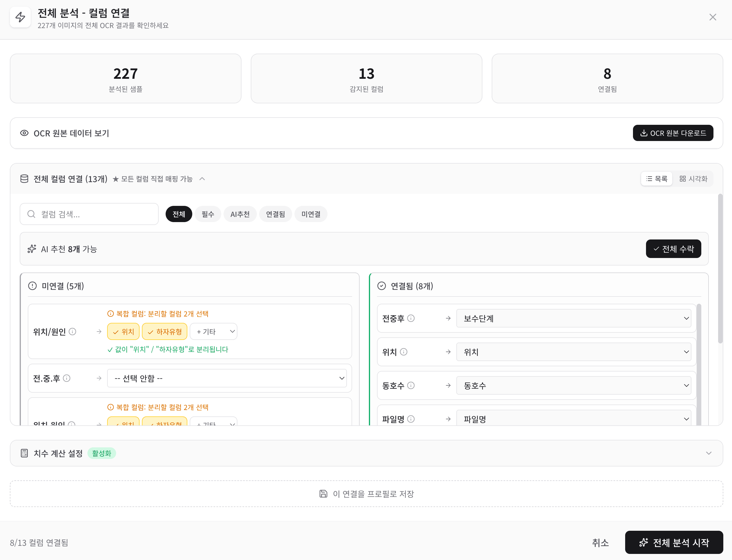Show info for connected 위치 column
Screen dimensions: 732x560
[x=404, y=352]
